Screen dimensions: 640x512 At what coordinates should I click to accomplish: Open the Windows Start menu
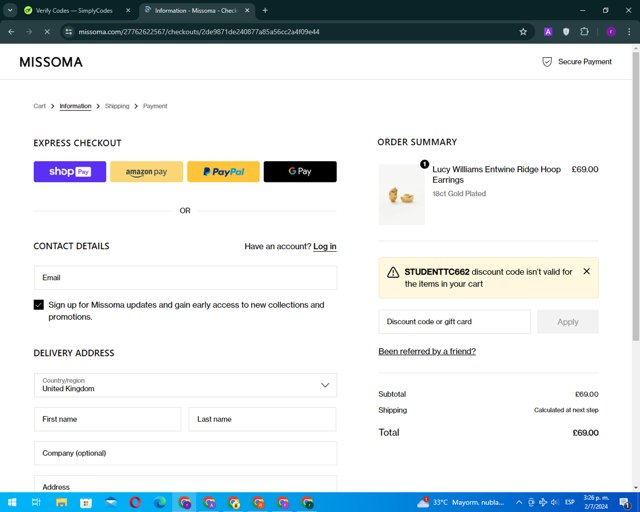pos(12,502)
